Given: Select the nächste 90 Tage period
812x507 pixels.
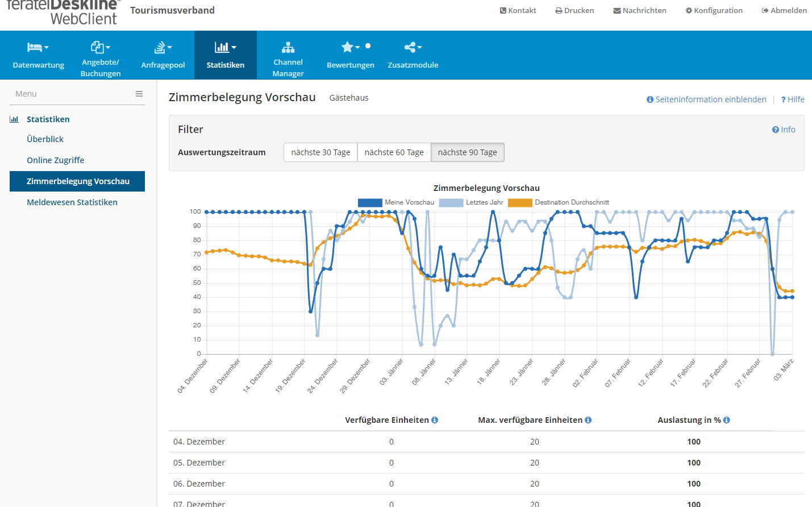Looking at the screenshot, I should pos(467,152).
